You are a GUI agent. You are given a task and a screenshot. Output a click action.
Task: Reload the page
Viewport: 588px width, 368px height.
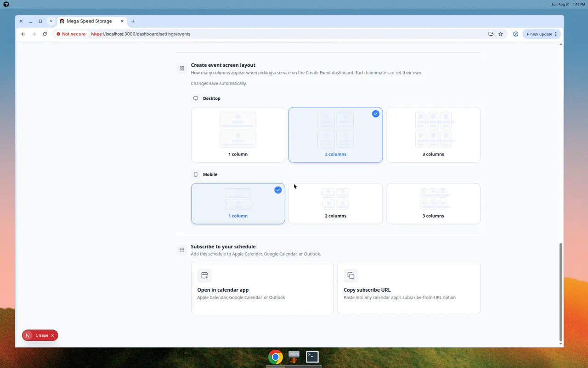(x=45, y=34)
